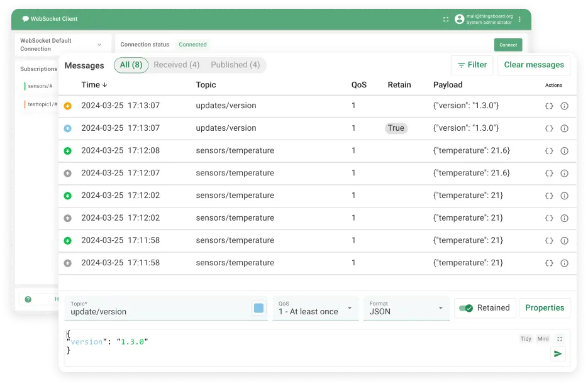Image resolution: width=588 pixels, height=386 pixels.
Task: Open the Format dropdown showing JSON
Action: click(406, 311)
